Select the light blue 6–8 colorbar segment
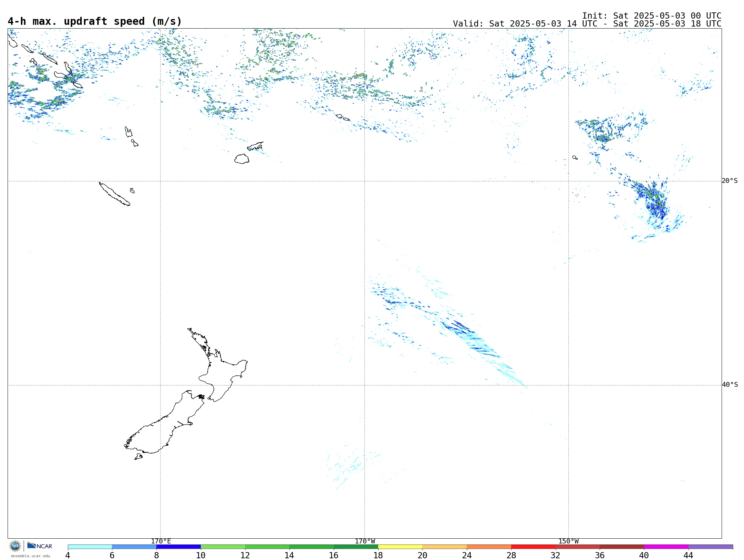This screenshot has height=560, width=744. click(134, 547)
